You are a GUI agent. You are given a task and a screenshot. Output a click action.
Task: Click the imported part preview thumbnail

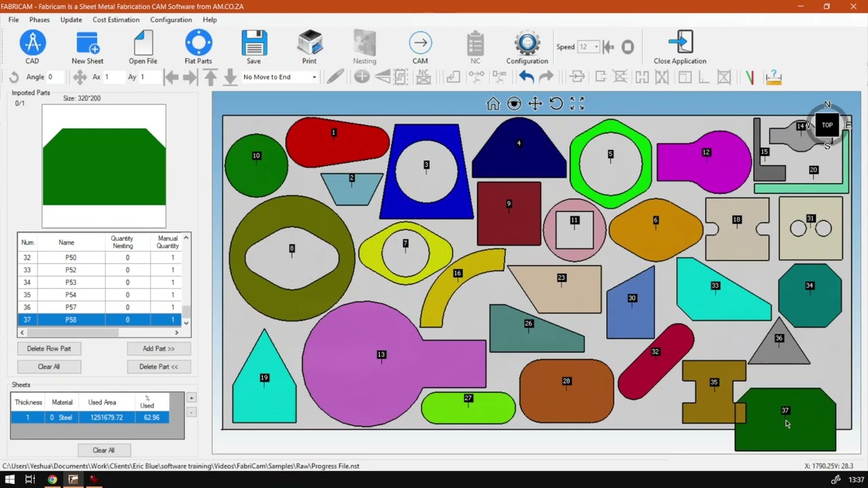pyautogui.click(x=104, y=166)
